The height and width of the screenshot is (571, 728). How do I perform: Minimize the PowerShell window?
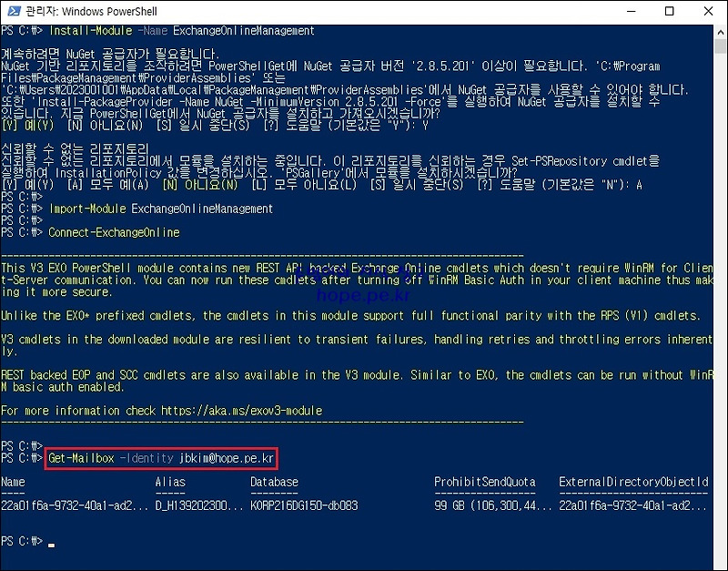[632, 12]
